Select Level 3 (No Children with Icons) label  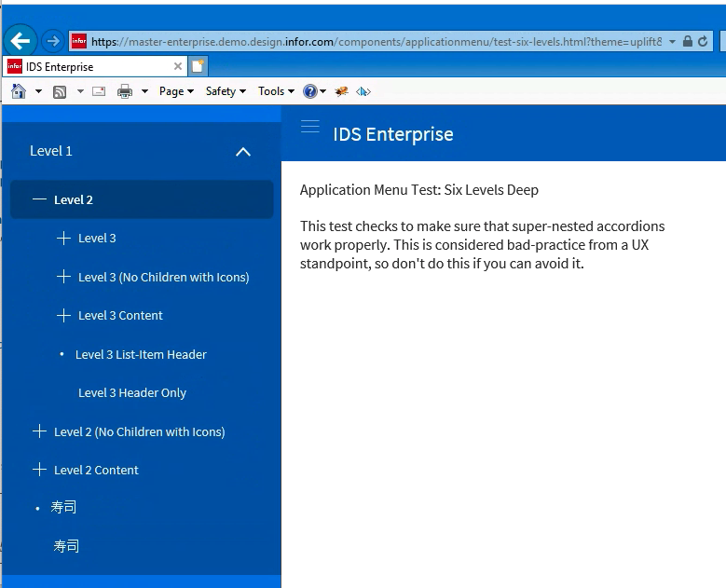click(163, 277)
